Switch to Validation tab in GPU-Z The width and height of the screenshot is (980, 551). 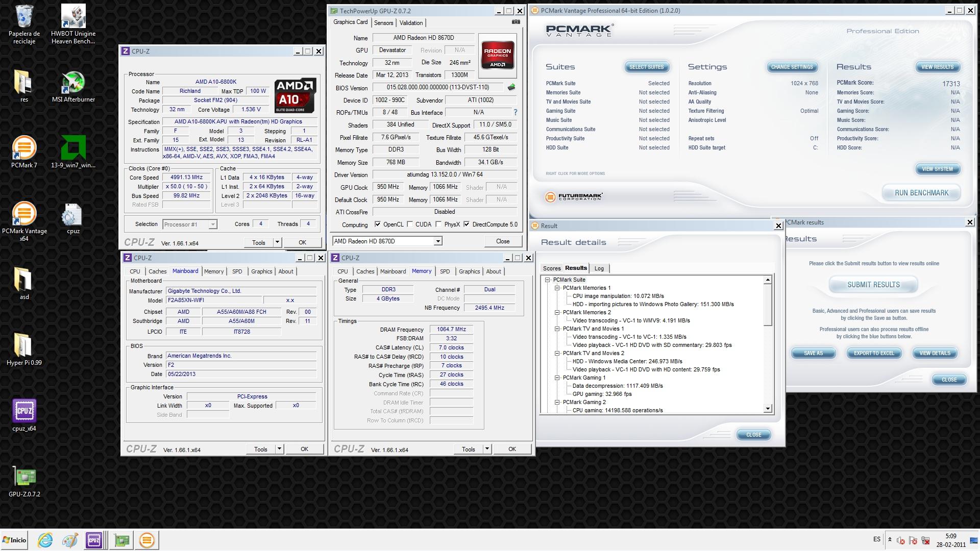pyautogui.click(x=411, y=23)
